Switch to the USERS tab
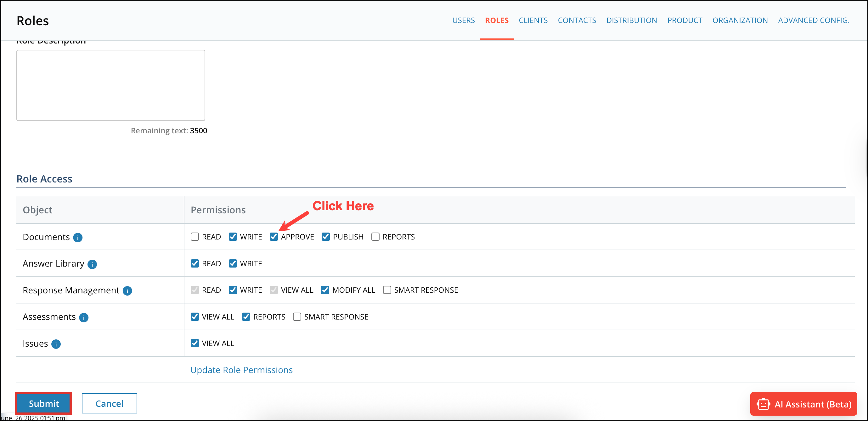The width and height of the screenshot is (868, 421). (x=464, y=20)
